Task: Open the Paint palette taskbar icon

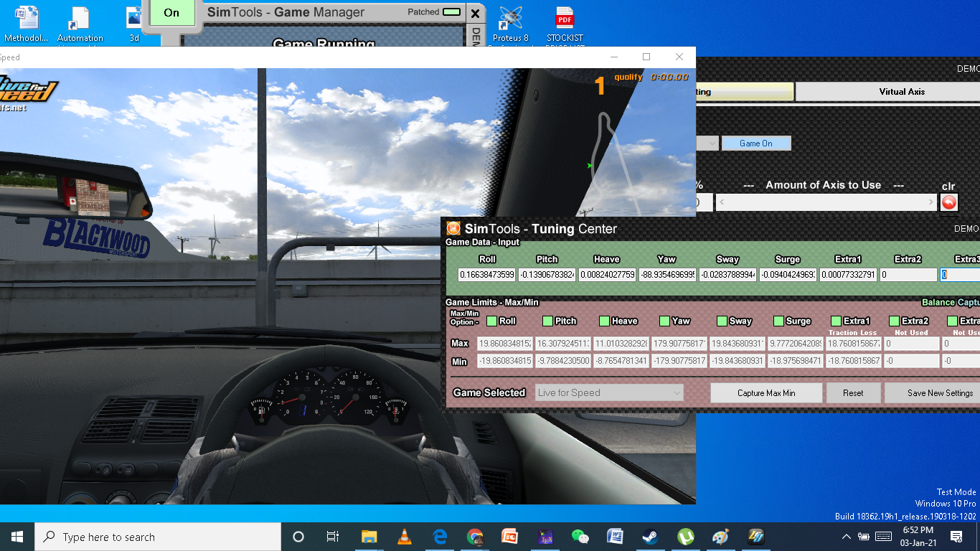Action: pyautogui.click(x=720, y=537)
